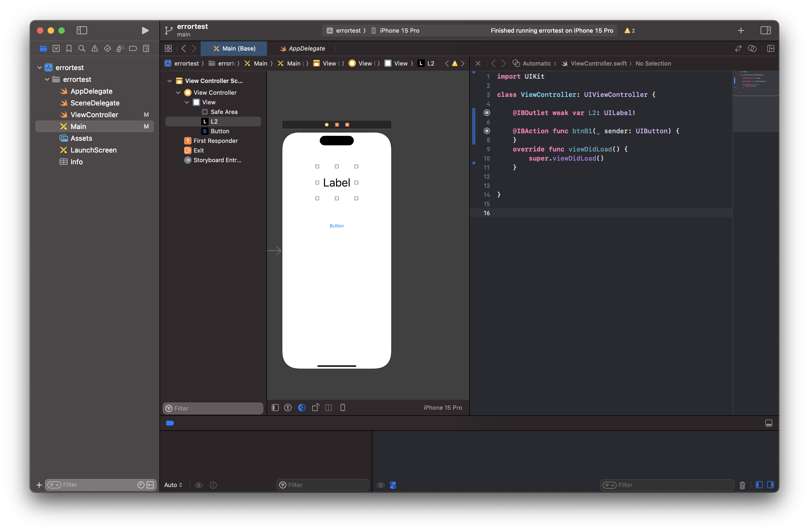Screen dimensions: 809x532
Task: Collapse the errortest project root chevron
Action: (x=39, y=68)
